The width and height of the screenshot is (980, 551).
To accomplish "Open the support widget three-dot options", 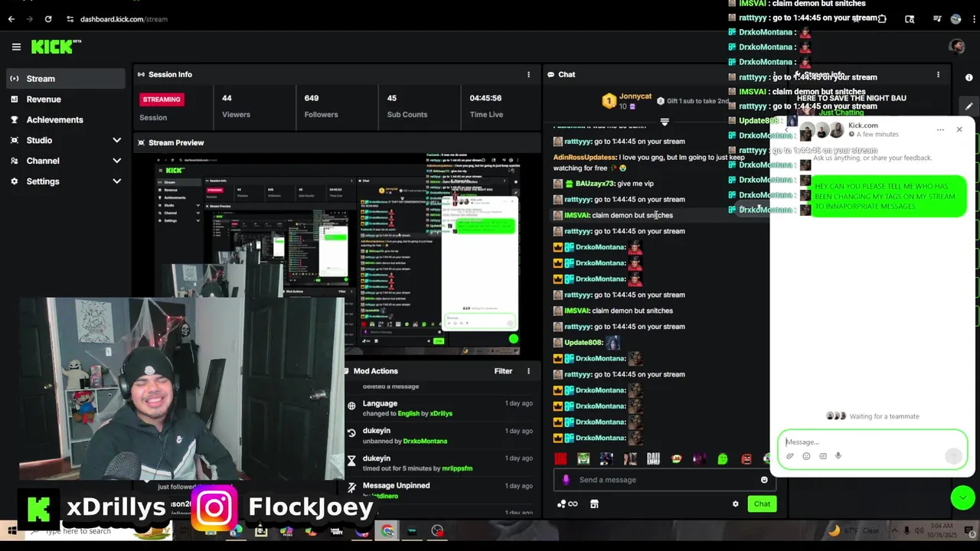I will [x=940, y=129].
